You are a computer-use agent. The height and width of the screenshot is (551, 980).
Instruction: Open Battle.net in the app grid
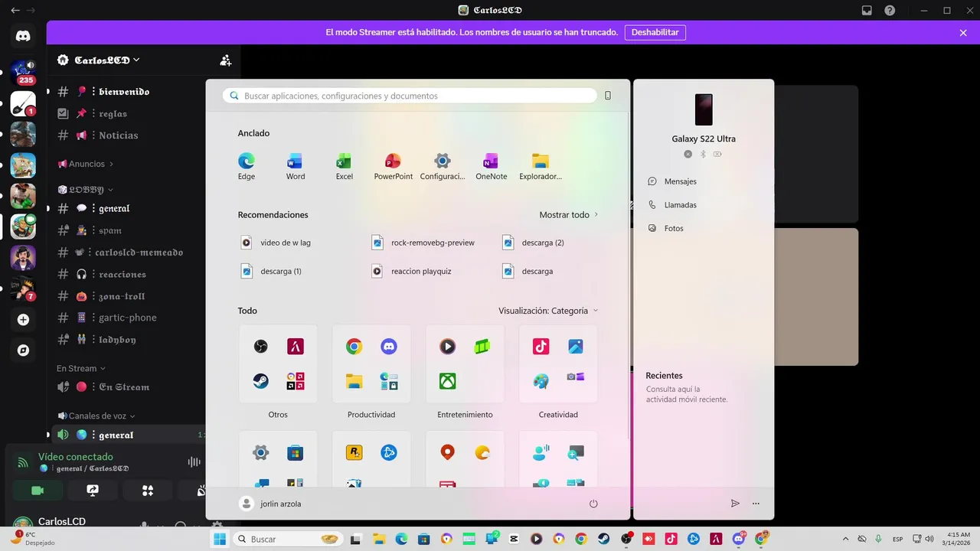click(389, 452)
